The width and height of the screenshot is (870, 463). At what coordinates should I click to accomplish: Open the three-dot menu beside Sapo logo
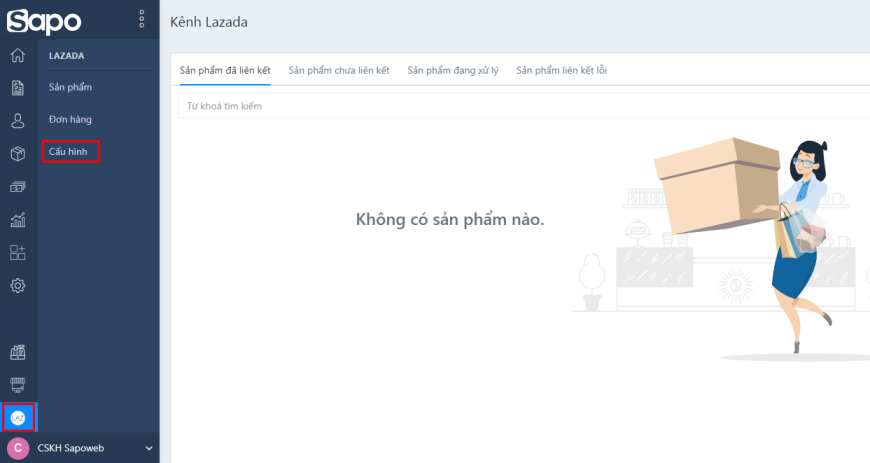(x=141, y=19)
